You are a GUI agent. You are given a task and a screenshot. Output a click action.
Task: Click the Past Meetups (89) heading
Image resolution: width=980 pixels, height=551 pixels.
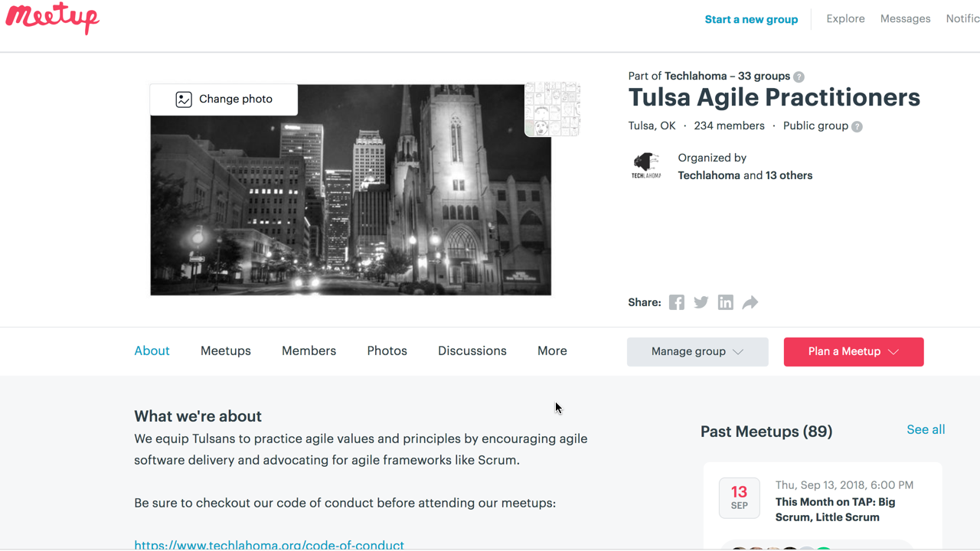pyautogui.click(x=766, y=431)
